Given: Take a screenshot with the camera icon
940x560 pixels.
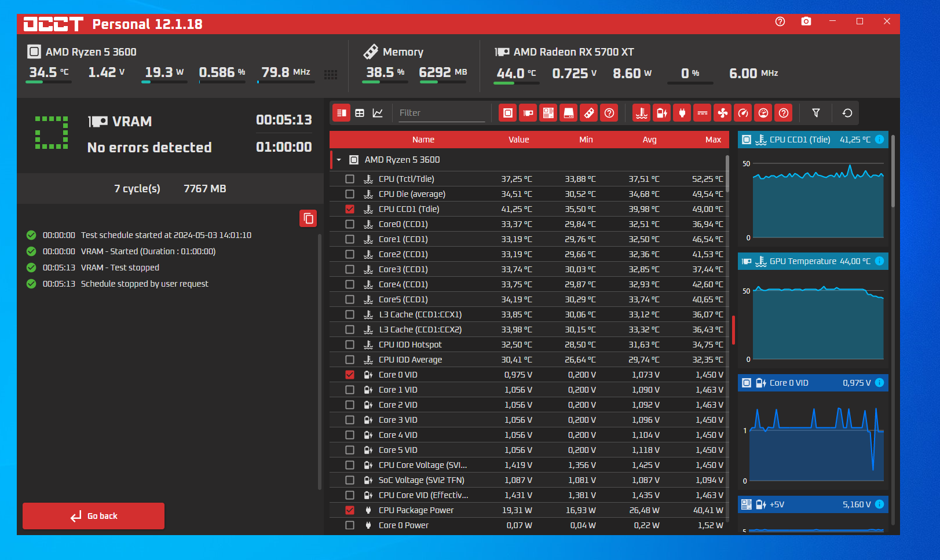Looking at the screenshot, I should coord(806,21).
